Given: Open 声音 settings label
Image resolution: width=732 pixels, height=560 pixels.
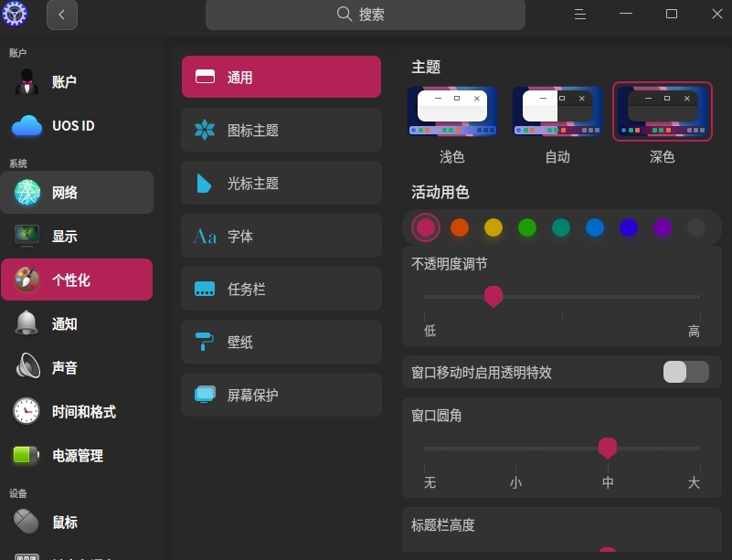Looking at the screenshot, I should coord(65,368).
